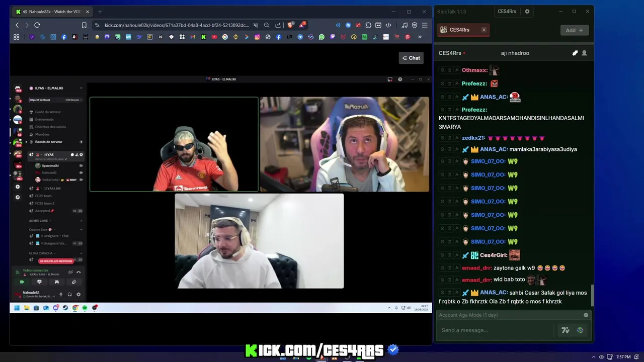Open Othmaxx's user card from the username
644x362 pixels.
tap(474, 70)
